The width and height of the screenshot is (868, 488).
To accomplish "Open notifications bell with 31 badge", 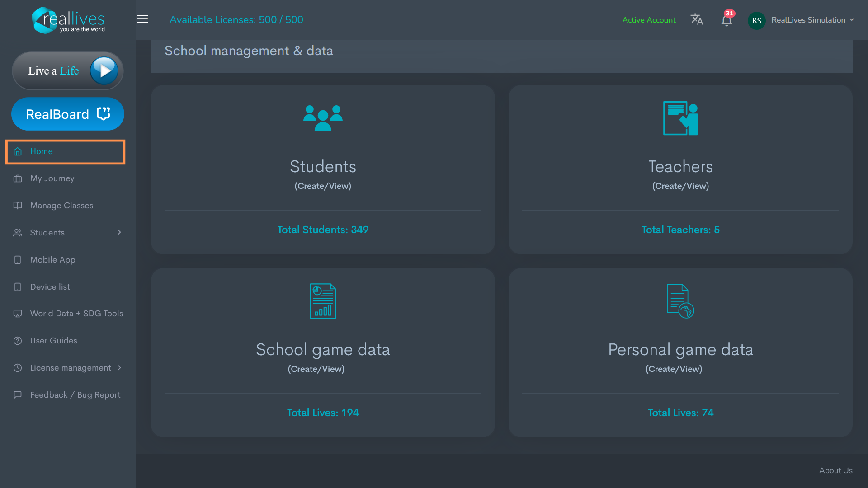I will click(727, 19).
